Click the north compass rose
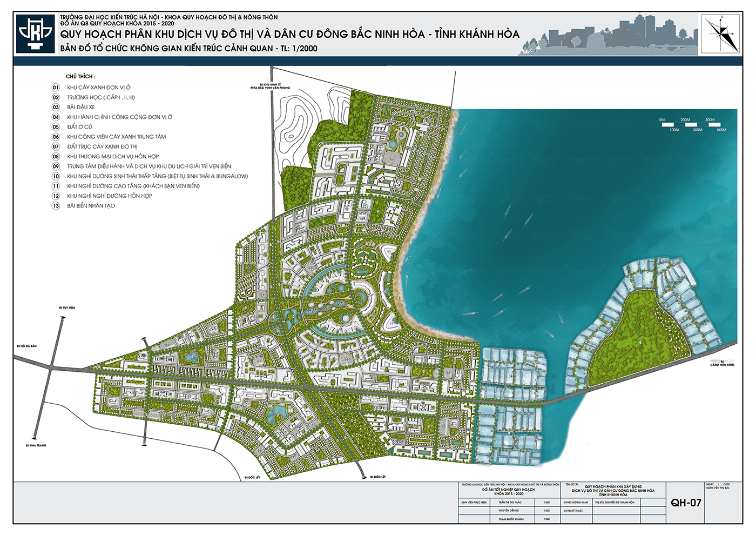Screen dimensions: 756x535 click(x=720, y=34)
